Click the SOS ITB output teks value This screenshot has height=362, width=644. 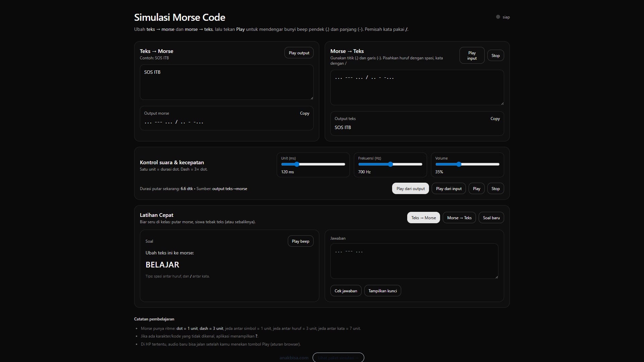click(343, 127)
